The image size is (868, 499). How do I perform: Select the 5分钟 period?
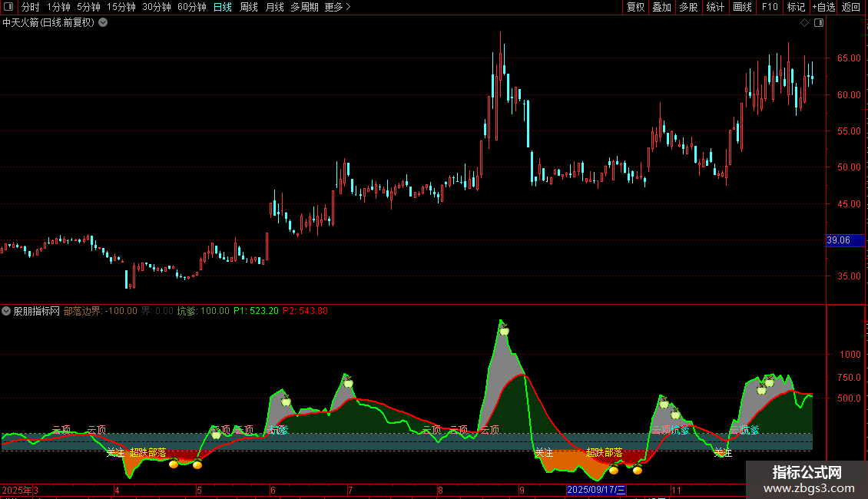click(88, 7)
